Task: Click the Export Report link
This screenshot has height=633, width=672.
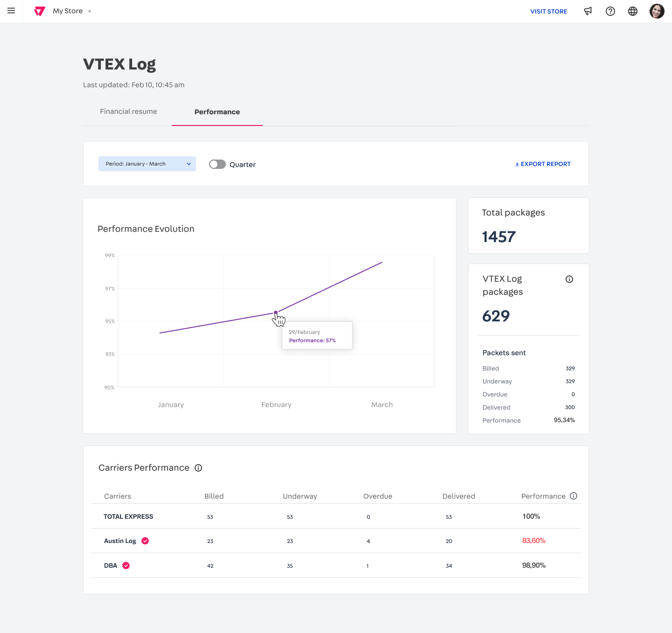Action: [543, 164]
